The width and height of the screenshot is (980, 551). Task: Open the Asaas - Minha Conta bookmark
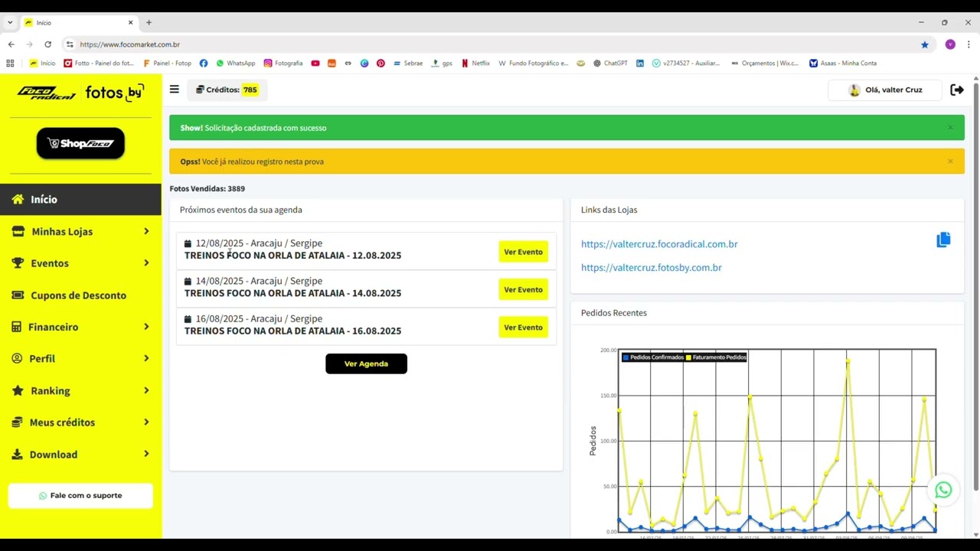tap(843, 64)
